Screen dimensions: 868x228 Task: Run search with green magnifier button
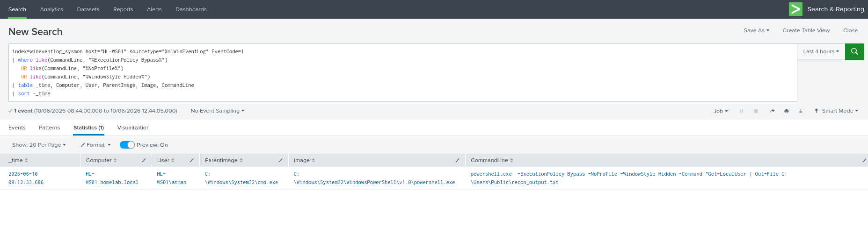pos(854,51)
